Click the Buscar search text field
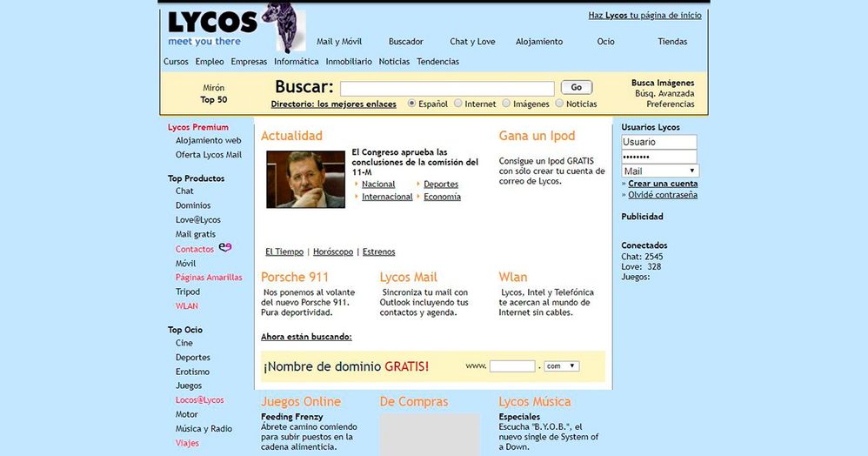This screenshot has width=868, height=456. tap(447, 89)
